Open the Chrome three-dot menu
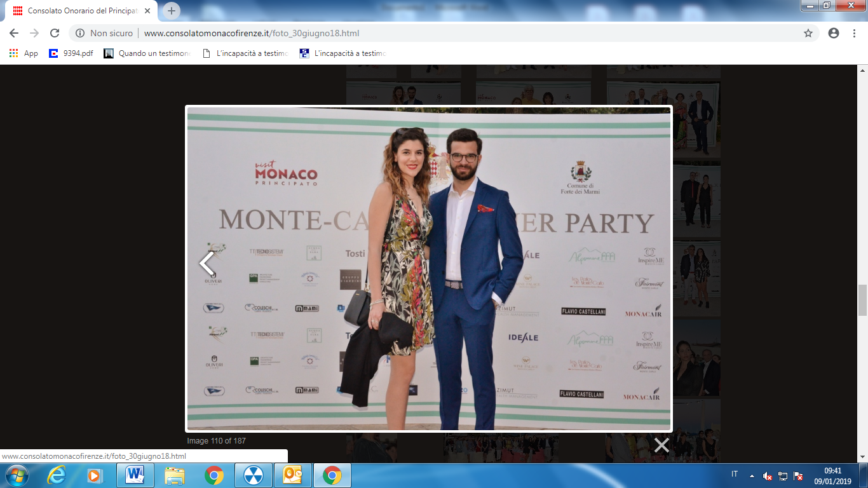 tap(855, 33)
